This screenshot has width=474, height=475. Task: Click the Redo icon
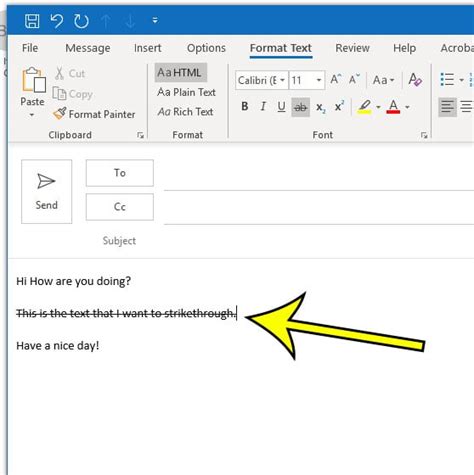click(x=81, y=21)
